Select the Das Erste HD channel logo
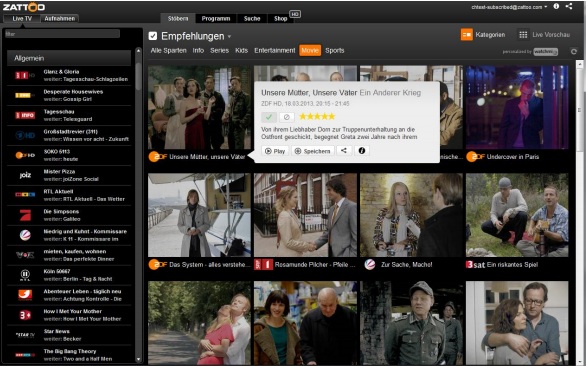 25,135
